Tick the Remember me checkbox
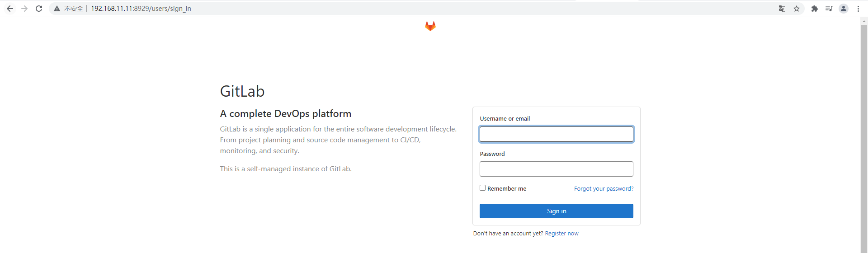The width and height of the screenshot is (868, 253). point(483,188)
